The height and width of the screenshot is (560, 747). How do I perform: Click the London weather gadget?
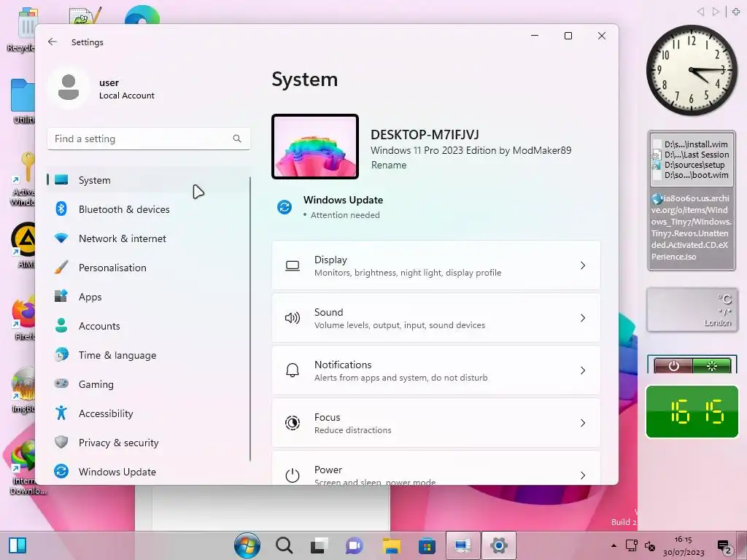coord(692,309)
